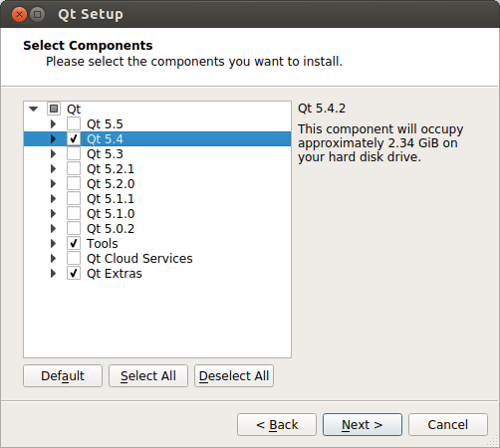Viewport: 500px width, 448px height.
Task: Expand the Qt 5.4 node arrow
Action: click(x=53, y=138)
